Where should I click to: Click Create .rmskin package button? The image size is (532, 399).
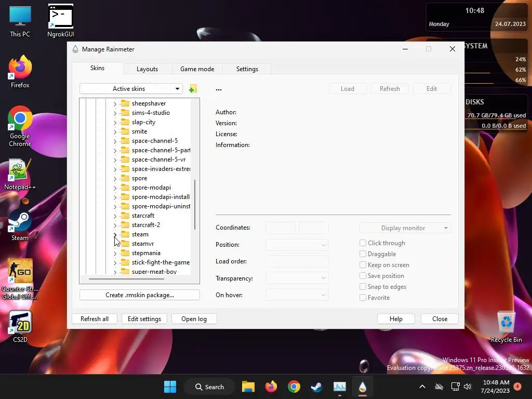pyautogui.click(x=139, y=295)
